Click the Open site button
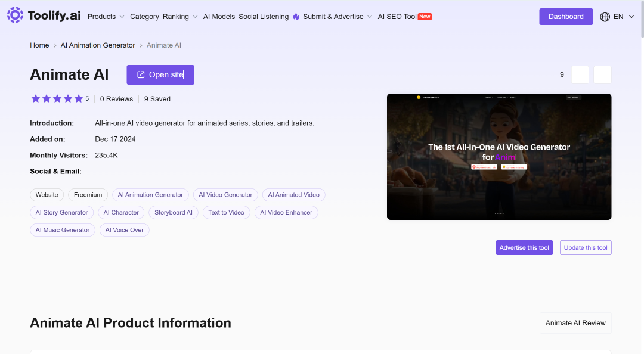This screenshot has width=644, height=354. point(160,74)
